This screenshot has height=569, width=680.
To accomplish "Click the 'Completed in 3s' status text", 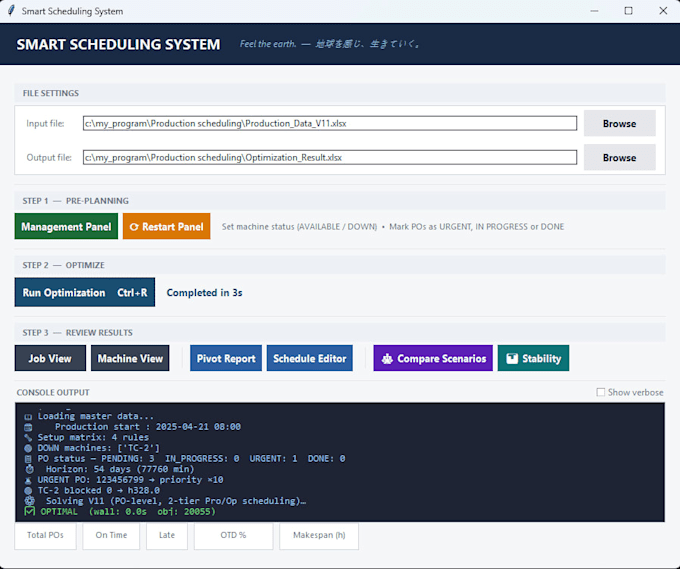I will tap(204, 293).
